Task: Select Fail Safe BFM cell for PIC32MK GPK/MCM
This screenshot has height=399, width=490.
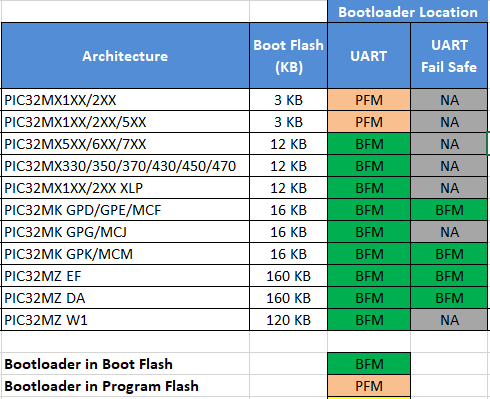Action: 449,254
